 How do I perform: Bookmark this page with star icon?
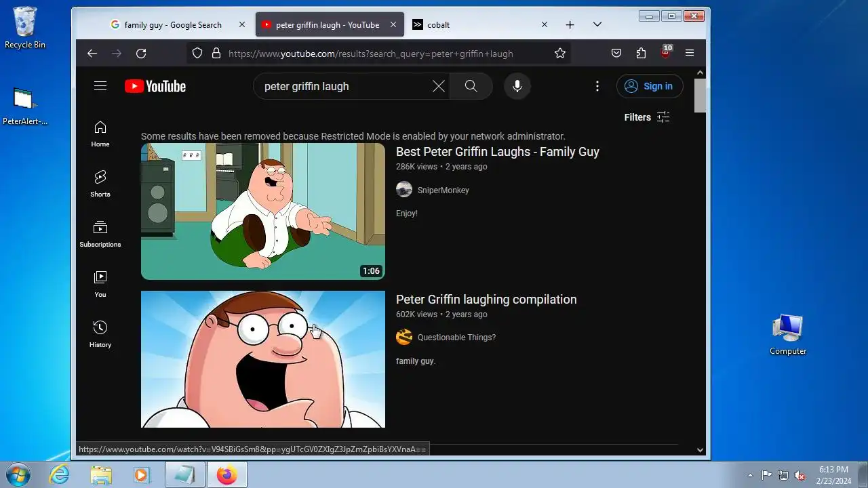(560, 53)
